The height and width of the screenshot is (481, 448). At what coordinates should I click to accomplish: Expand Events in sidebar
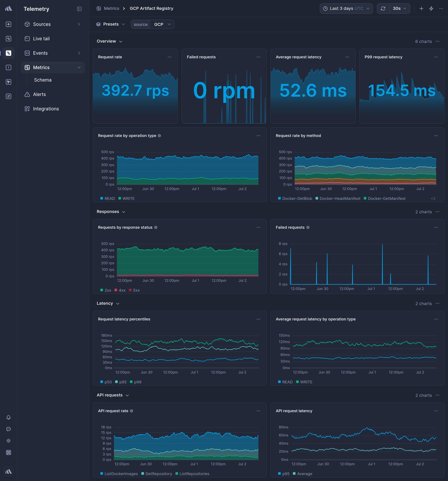click(53, 53)
